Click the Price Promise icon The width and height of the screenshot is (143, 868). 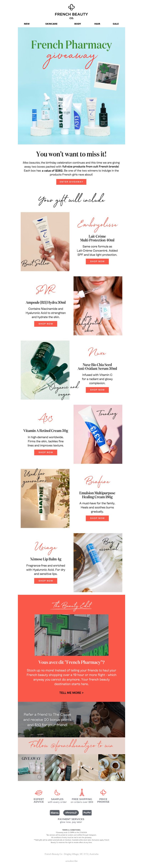[x=103, y=792]
